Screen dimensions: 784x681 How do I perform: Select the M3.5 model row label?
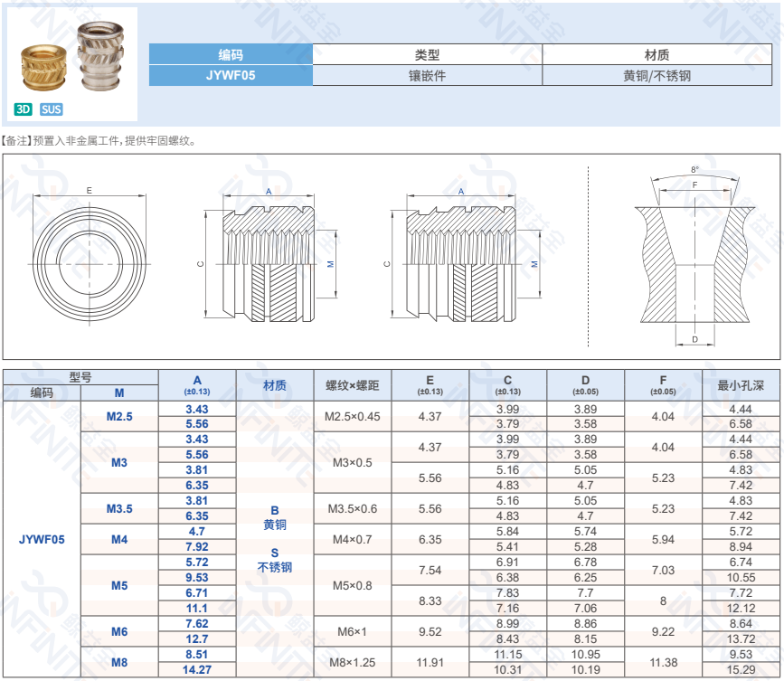(x=119, y=509)
